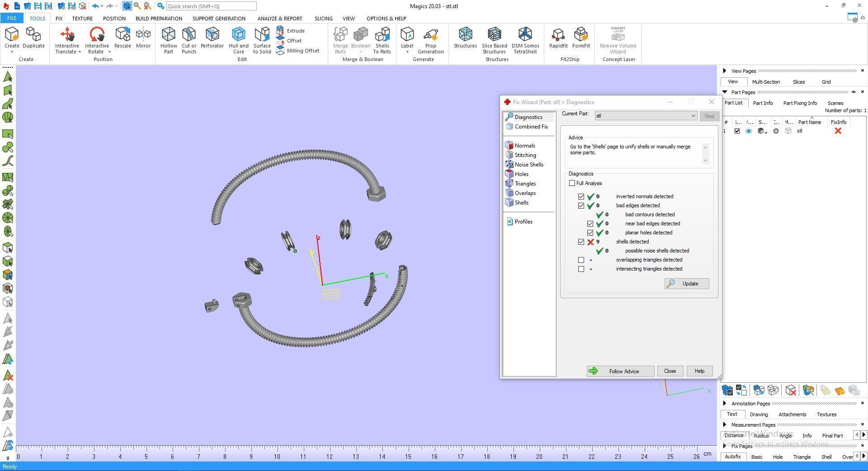The width and height of the screenshot is (868, 471).
Task: Open SUPPORT GENERATION ribbon tab
Action: pos(219,19)
